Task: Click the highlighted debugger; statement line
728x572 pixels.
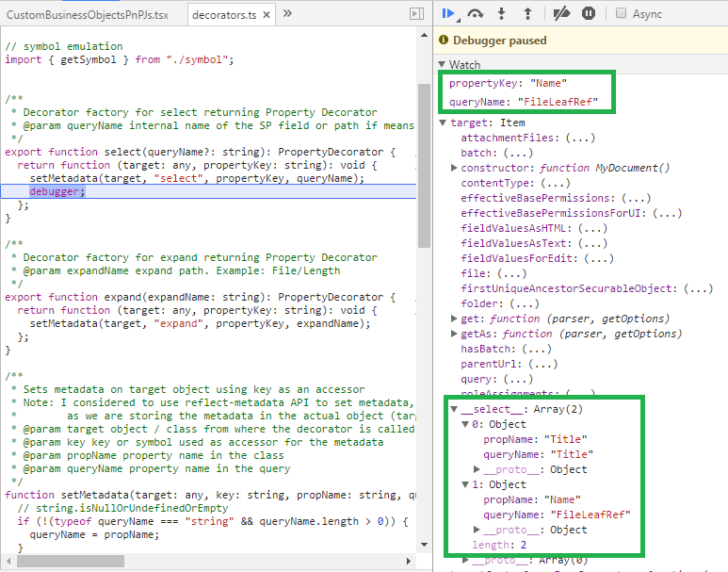Action: pos(208,191)
